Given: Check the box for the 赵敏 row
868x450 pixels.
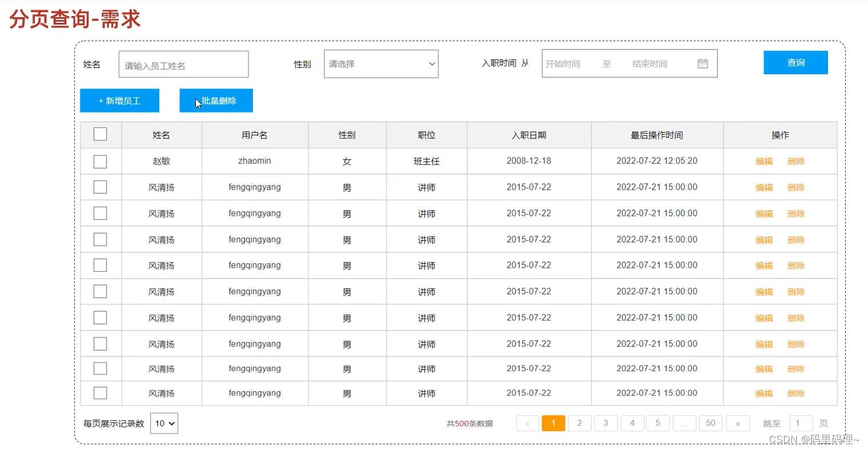Looking at the screenshot, I should [x=100, y=162].
